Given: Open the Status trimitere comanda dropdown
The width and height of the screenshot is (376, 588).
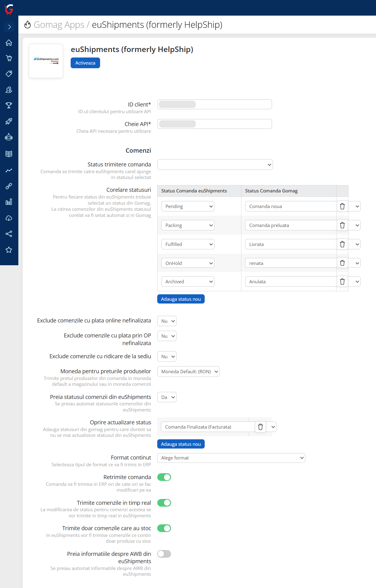Looking at the screenshot, I should tap(215, 165).
